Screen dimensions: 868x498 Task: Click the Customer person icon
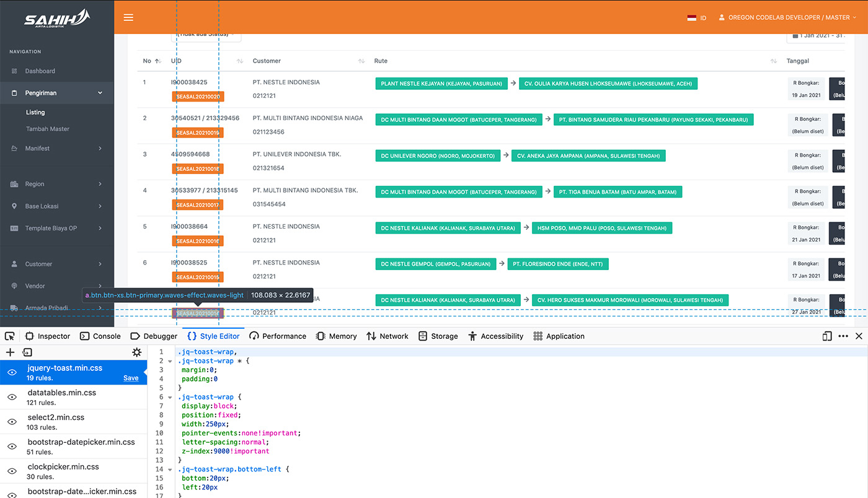pyautogui.click(x=14, y=264)
